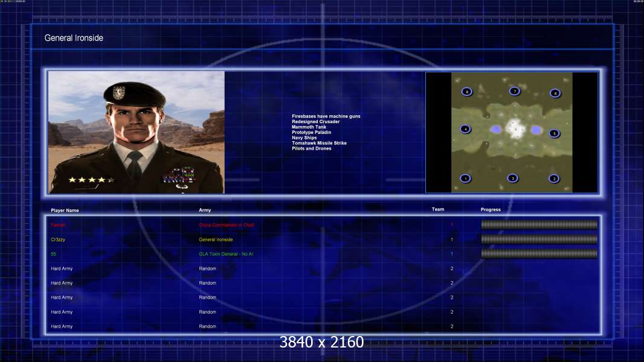Click "Pilots and Drones" feature line
Viewport: 644px width, 362px height.
coord(311,148)
